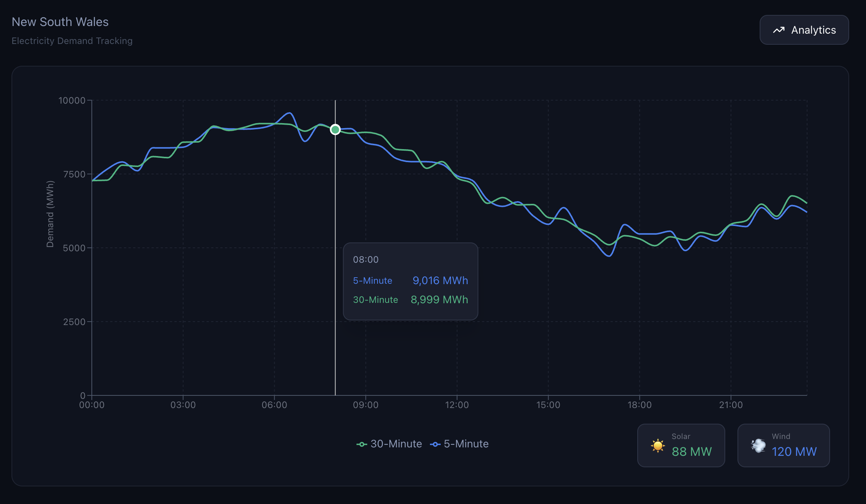The height and width of the screenshot is (504, 866).
Task: Click the trending-up arrow icon in the Analytics button
Action: point(779,30)
